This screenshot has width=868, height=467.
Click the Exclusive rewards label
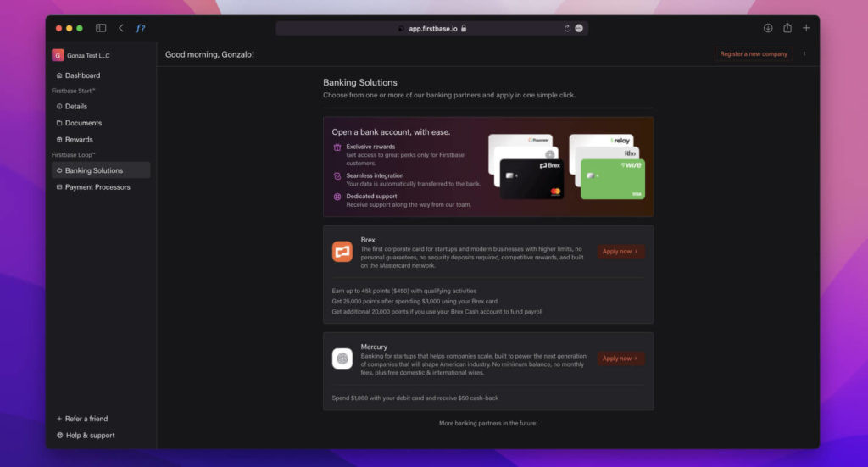(370, 147)
